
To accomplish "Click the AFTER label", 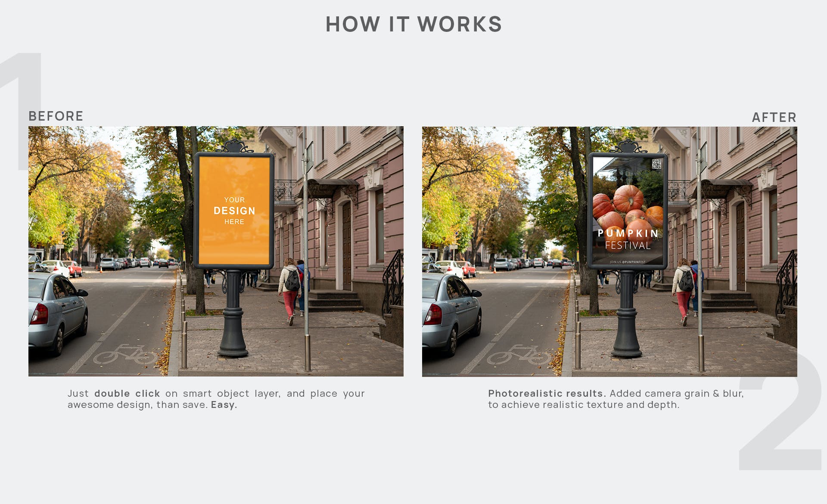I will coord(774,118).
